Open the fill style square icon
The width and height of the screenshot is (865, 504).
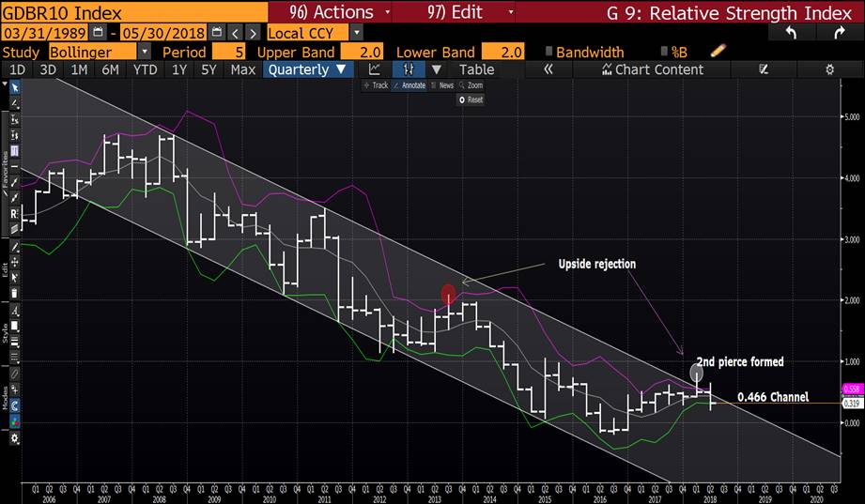(x=15, y=327)
